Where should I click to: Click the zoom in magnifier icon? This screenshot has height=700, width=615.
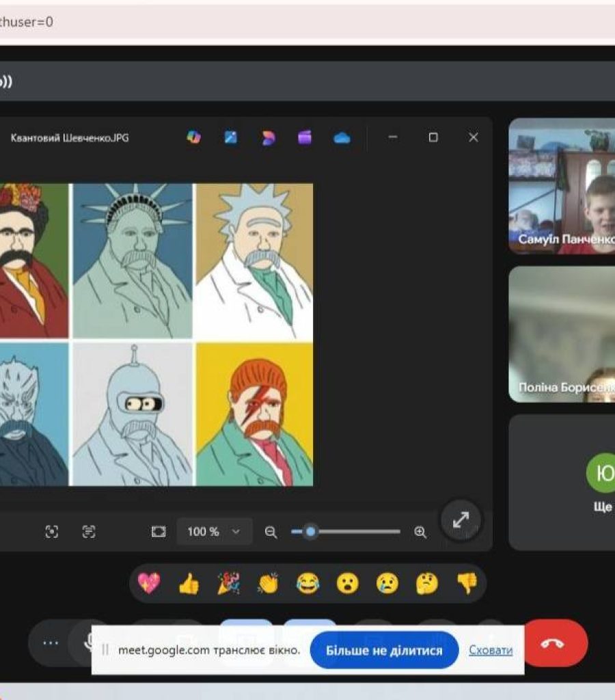click(420, 532)
